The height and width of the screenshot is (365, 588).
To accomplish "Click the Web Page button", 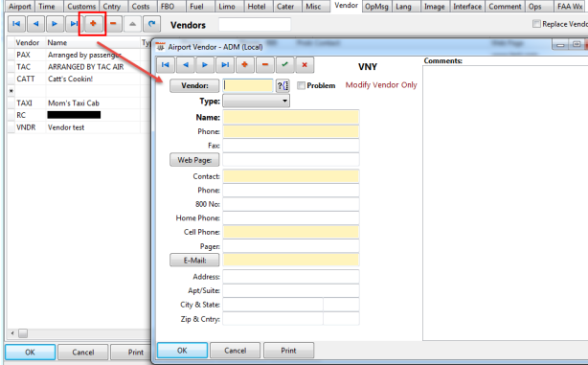I will click(194, 160).
